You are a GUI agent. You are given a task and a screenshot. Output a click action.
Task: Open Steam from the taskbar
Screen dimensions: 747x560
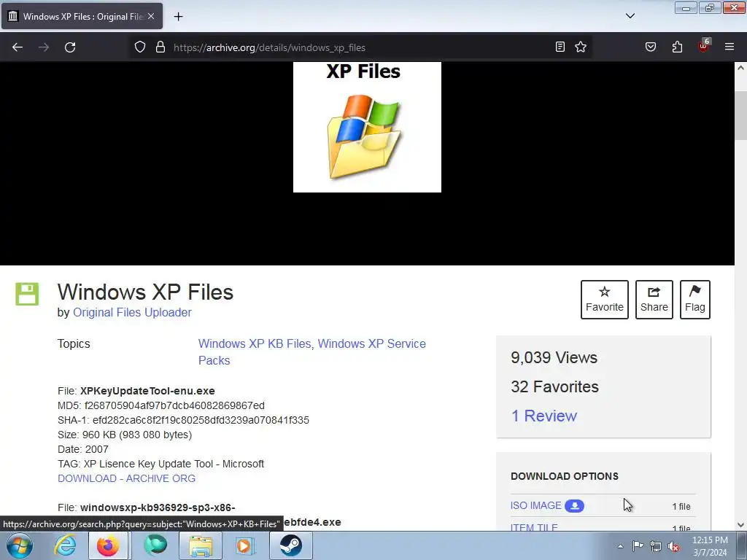290,545
